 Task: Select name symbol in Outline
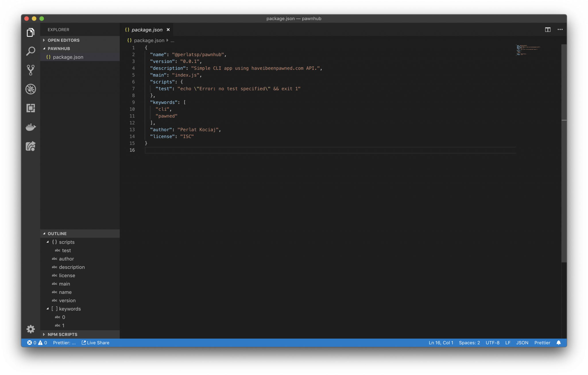[x=80, y=292]
